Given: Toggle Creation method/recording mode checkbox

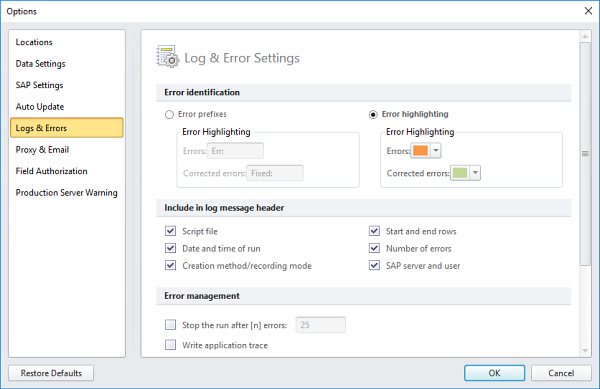Looking at the screenshot, I should 171,265.
